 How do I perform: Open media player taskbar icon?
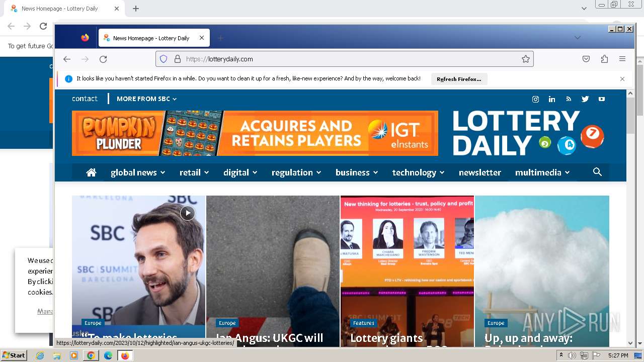point(73,355)
